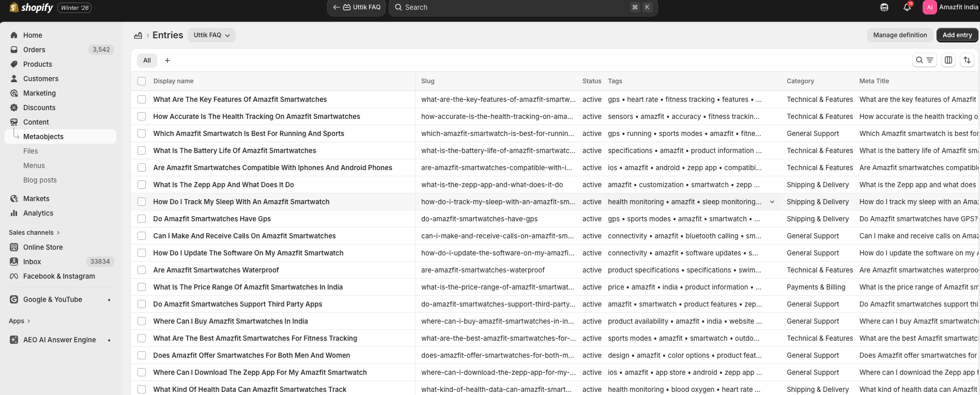Open Can I Make And Receive Calls entry

[x=244, y=236]
